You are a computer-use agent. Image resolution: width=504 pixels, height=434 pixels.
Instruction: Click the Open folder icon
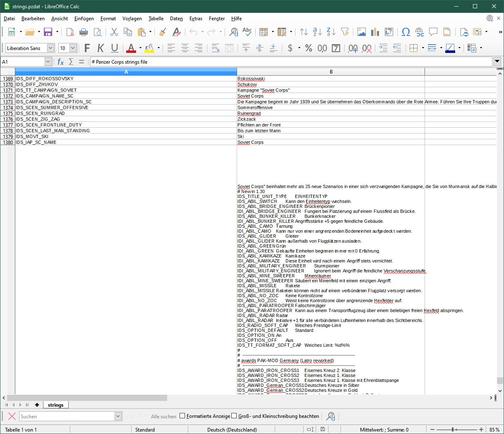29,32
